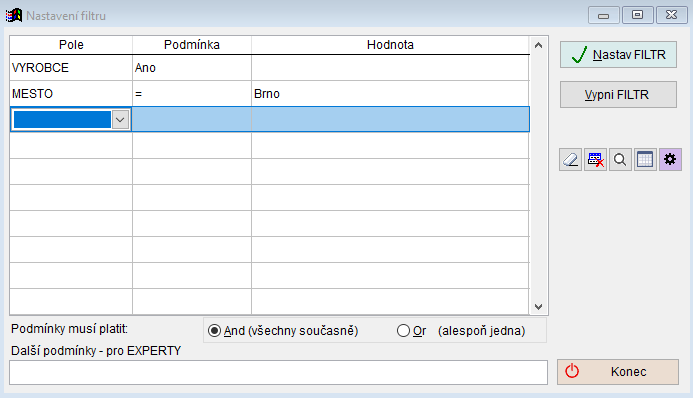Viewport: 693px width, 398px height.
Task: Click the scroll up arrow of grid
Action: pos(538,45)
